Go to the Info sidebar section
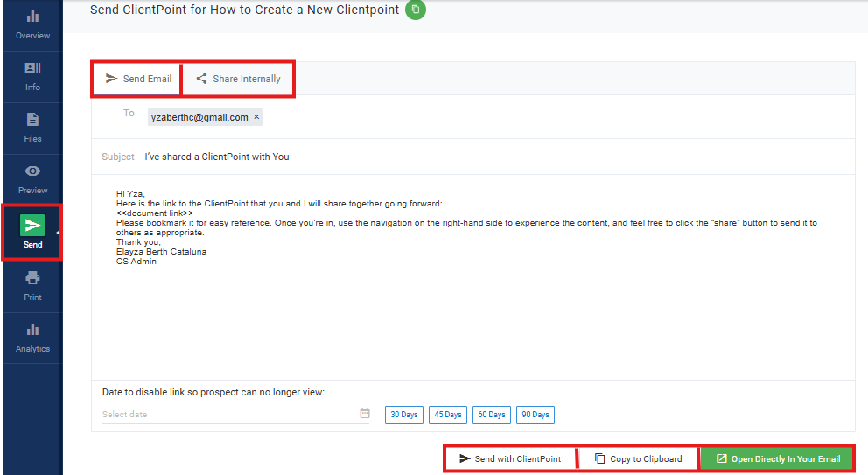868x475 pixels. tap(32, 77)
